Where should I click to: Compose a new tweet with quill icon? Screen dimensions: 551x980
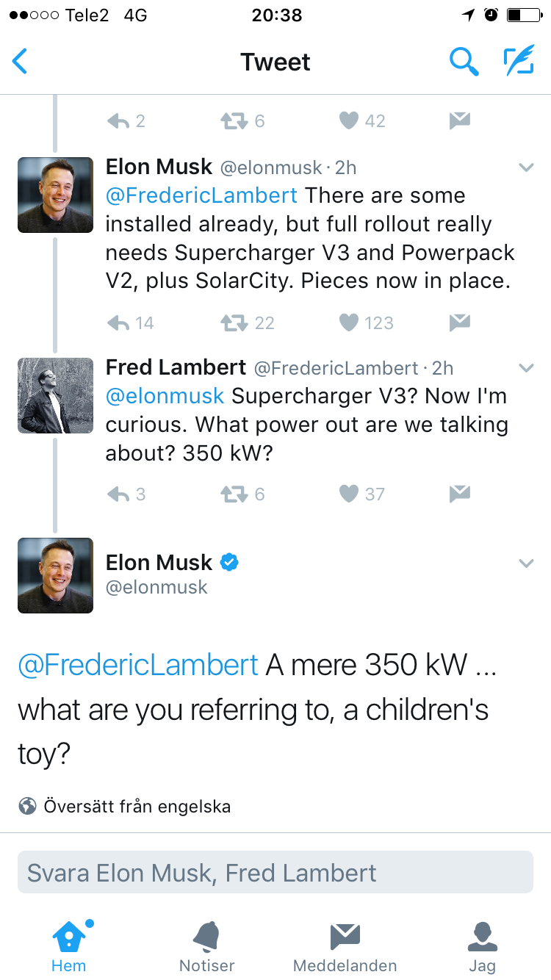tap(519, 62)
